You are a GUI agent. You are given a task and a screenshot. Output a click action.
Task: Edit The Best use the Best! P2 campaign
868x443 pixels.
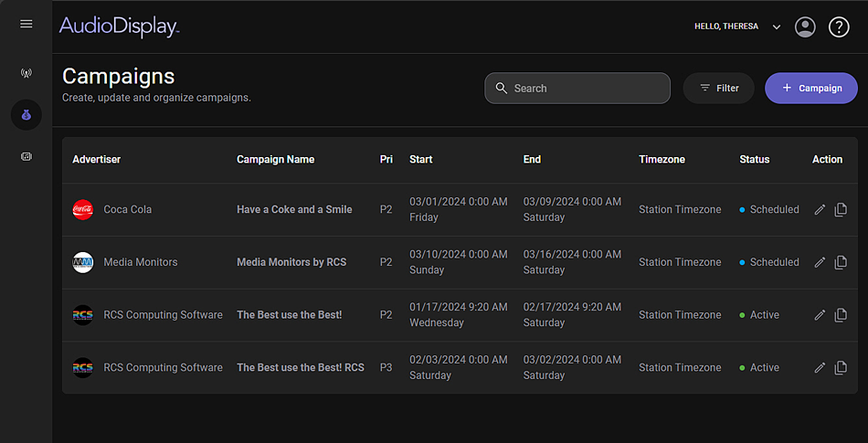[820, 315]
